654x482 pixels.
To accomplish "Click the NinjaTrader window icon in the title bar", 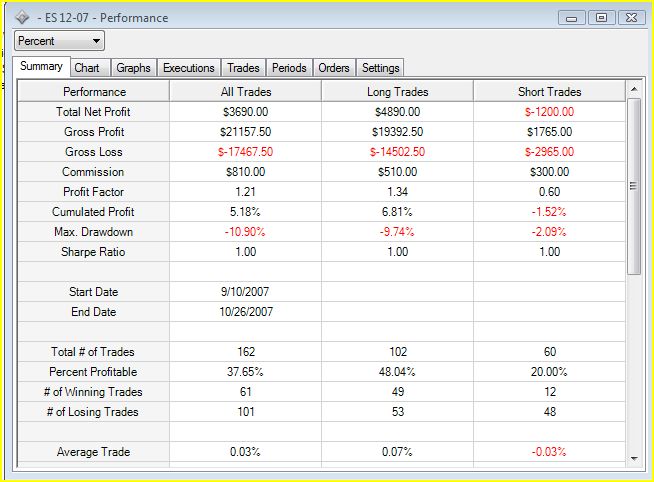I will pos(22,18).
